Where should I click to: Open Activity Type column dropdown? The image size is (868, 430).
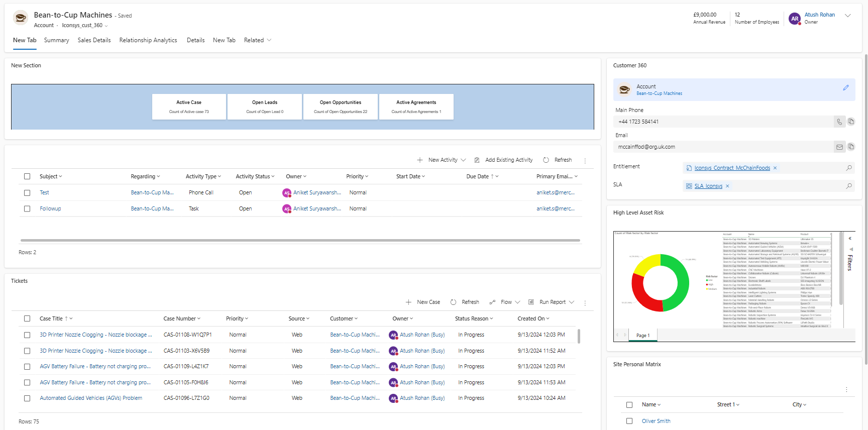pyautogui.click(x=203, y=176)
